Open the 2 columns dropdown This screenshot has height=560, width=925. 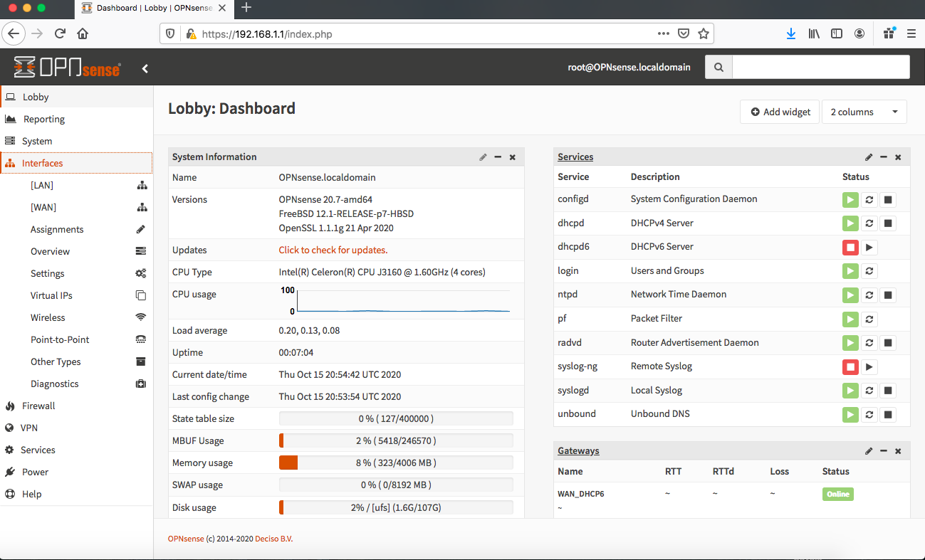[x=864, y=112]
